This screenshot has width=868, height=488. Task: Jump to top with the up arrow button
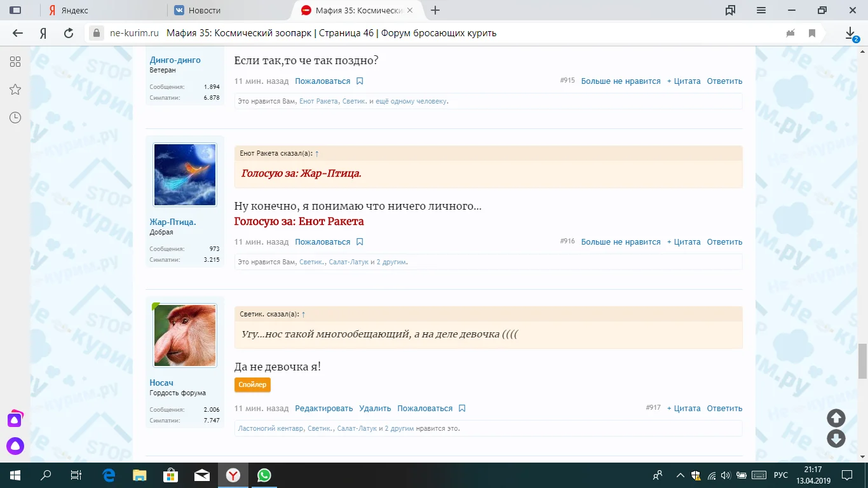click(836, 418)
